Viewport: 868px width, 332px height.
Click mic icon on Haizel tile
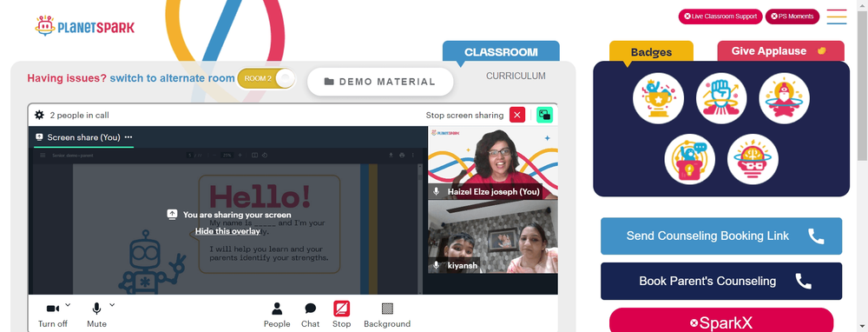[437, 191]
